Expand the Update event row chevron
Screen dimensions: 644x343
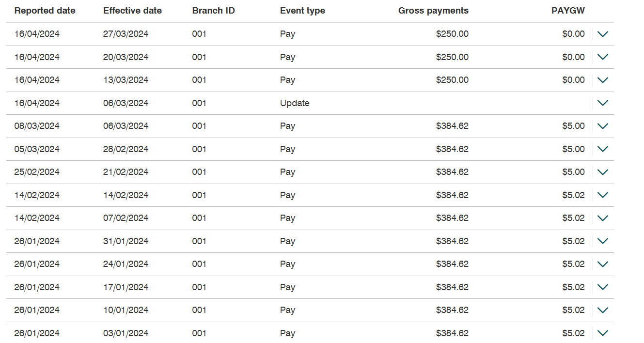tap(602, 103)
